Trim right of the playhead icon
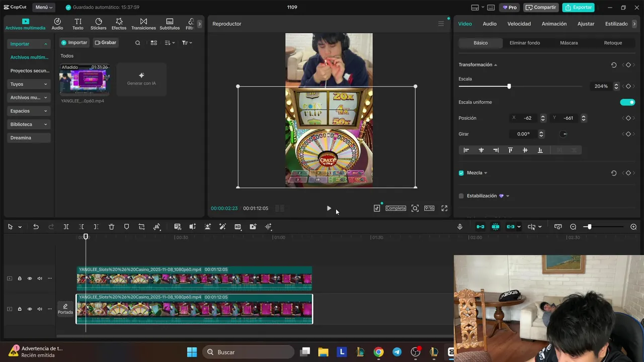The image size is (644, 362). [x=96, y=227]
